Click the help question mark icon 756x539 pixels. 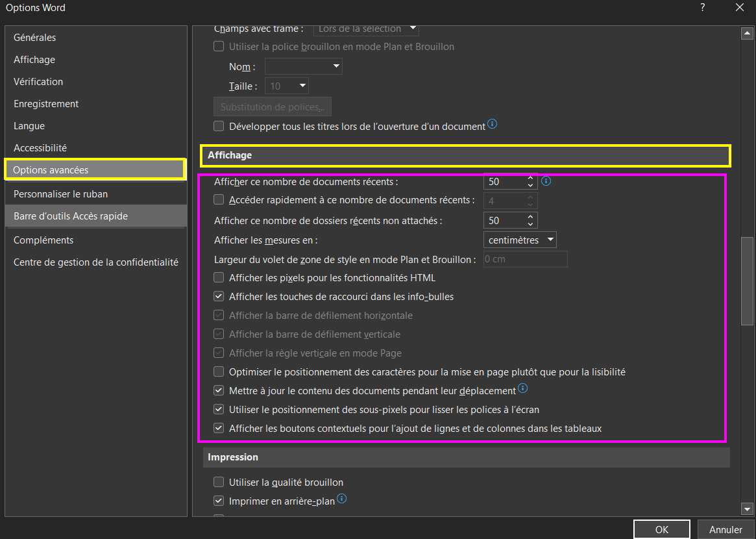(x=703, y=8)
